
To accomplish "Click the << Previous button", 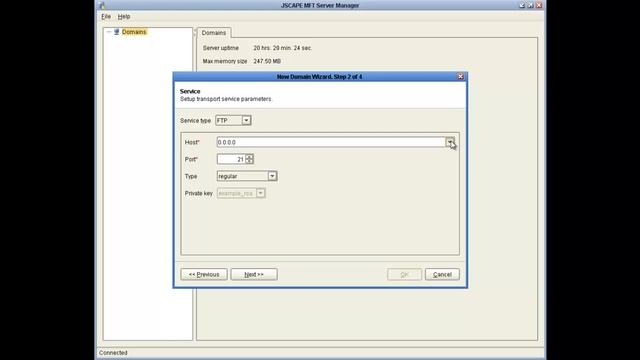I will tap(204, 274).
